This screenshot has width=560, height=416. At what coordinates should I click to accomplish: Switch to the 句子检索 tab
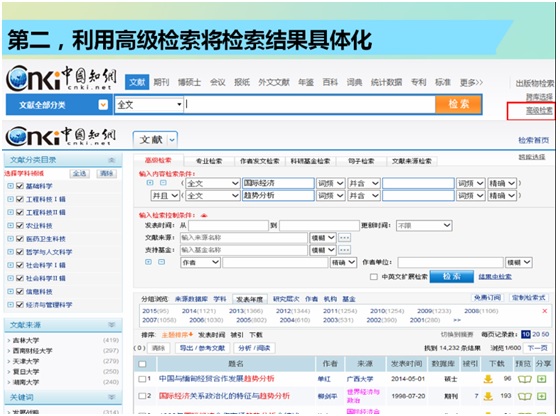361,161
